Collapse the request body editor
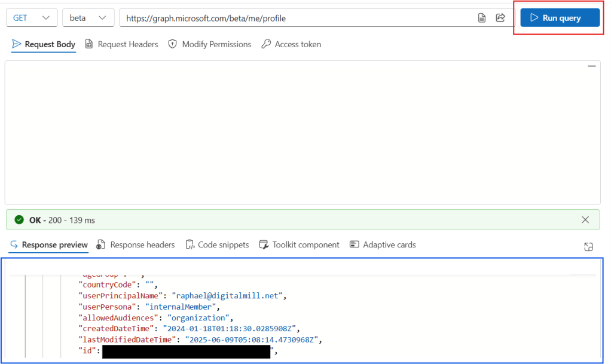The image size is (611, 364). [x=591, y=66]
